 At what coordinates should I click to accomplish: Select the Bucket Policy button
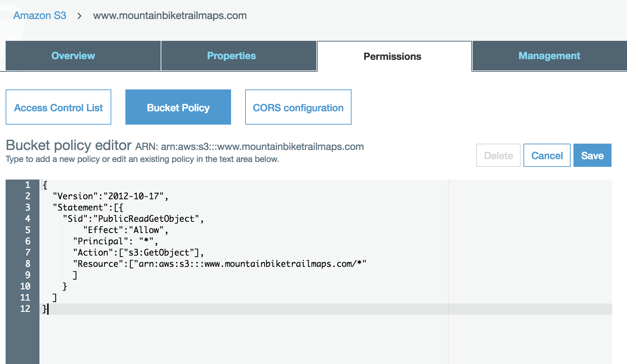178,107
